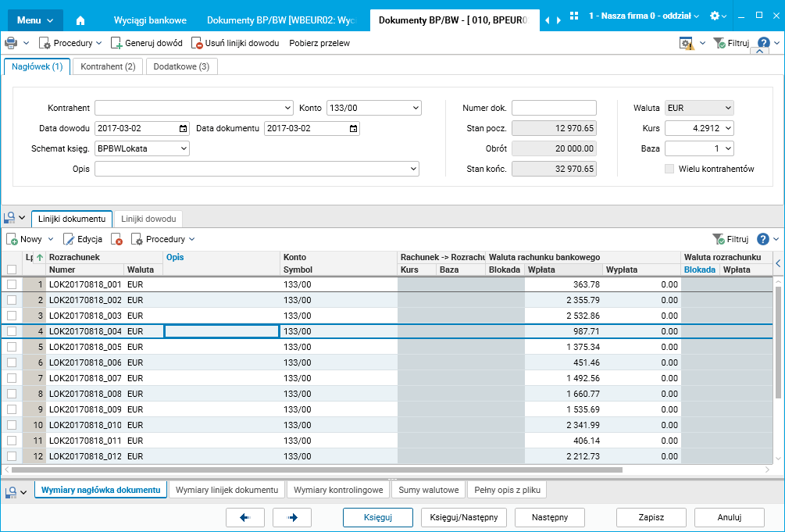Expand the Schemat księg. dropdown

[184, 148]
